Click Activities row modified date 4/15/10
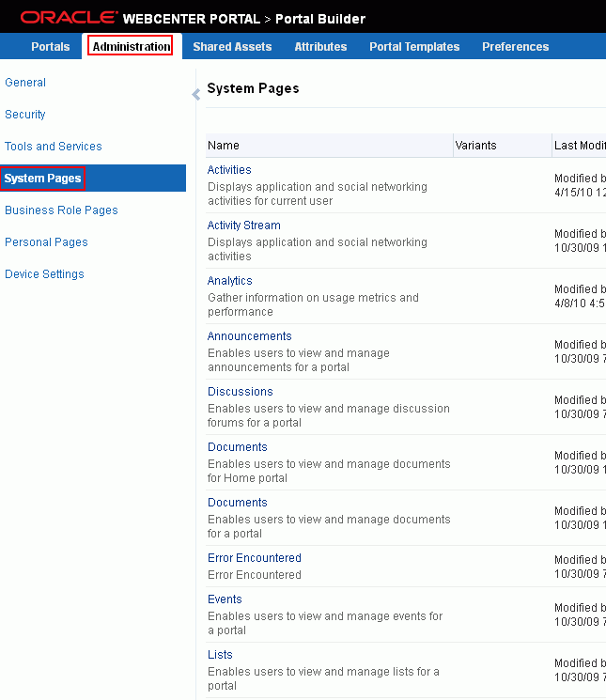Viewport: 606px width, 700px height. tap(580, 193)
